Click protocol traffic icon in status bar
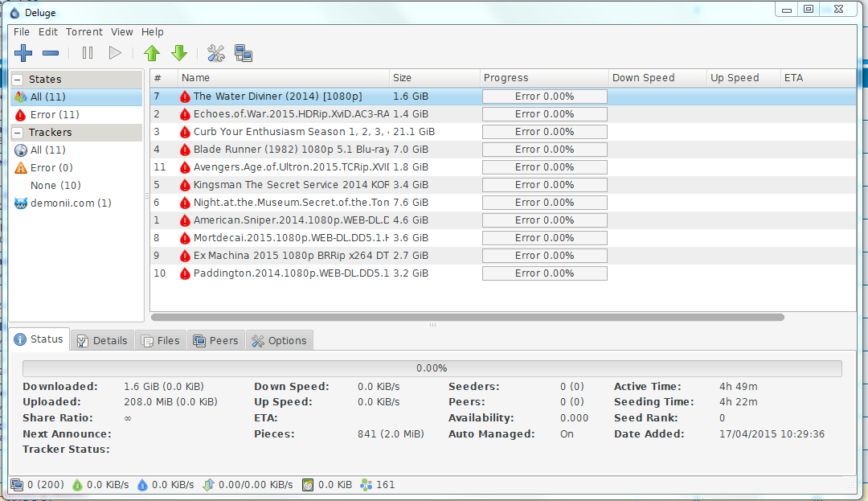The height and width of the screenshot is (501, 868). coord(208,485)
